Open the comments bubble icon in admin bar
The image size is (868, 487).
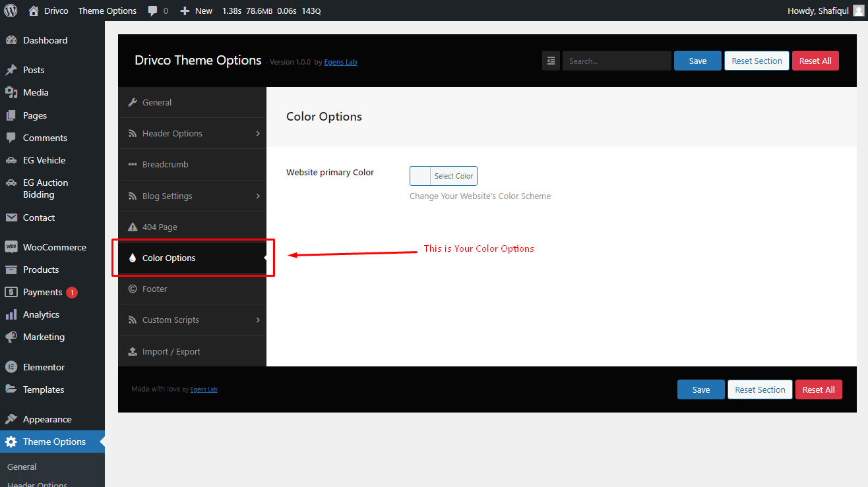tap(153, 11)
